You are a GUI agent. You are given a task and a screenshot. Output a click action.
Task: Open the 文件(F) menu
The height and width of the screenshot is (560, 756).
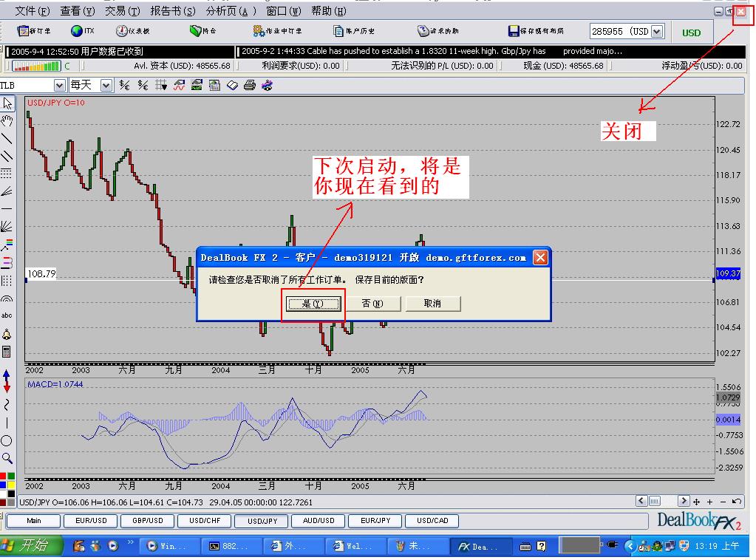tap(33, 11)
